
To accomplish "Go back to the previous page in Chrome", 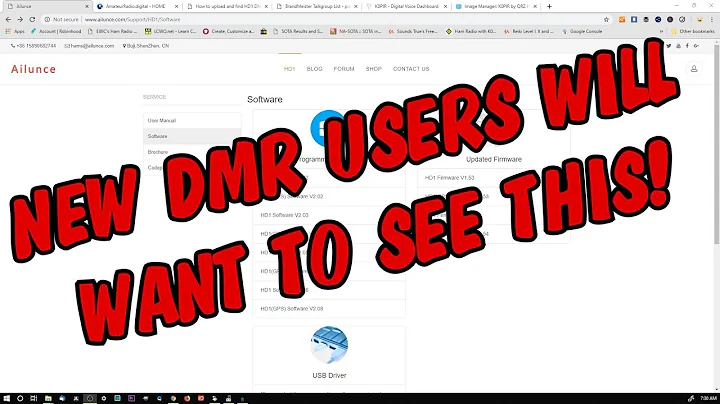I will coord(8,19).
